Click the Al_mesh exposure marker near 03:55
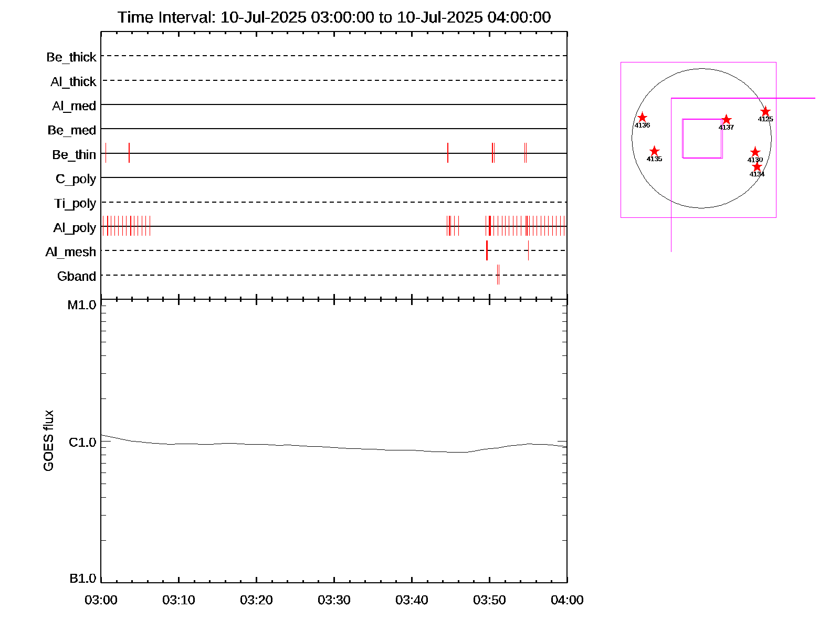The height and width of the screenshot is (630, 840). click(x=528, y=250)
